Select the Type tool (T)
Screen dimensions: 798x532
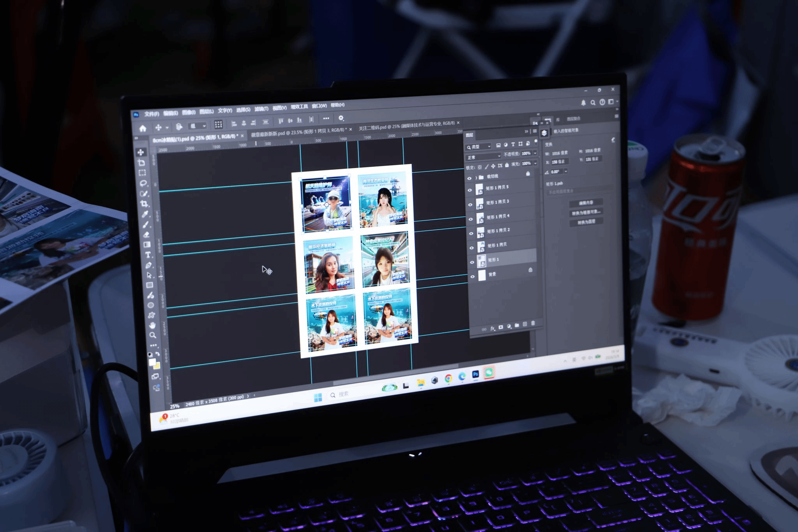pos(148,255)
